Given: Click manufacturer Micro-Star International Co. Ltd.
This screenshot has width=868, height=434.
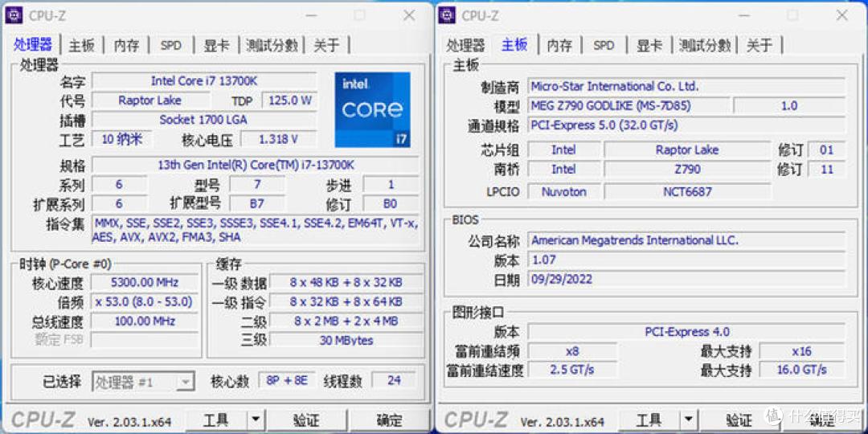Looking at the screenshot, I should [x=686, y=86].
